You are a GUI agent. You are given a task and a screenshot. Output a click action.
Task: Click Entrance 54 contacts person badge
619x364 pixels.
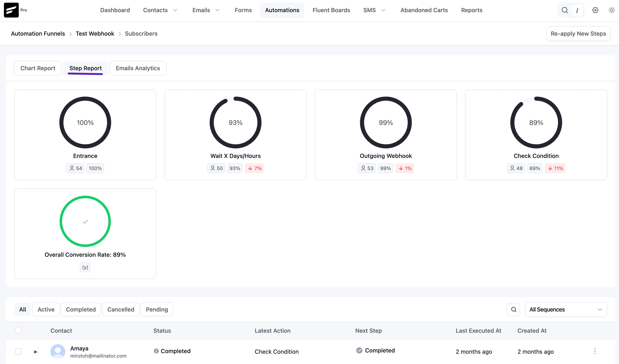click(x=75, y=168)
